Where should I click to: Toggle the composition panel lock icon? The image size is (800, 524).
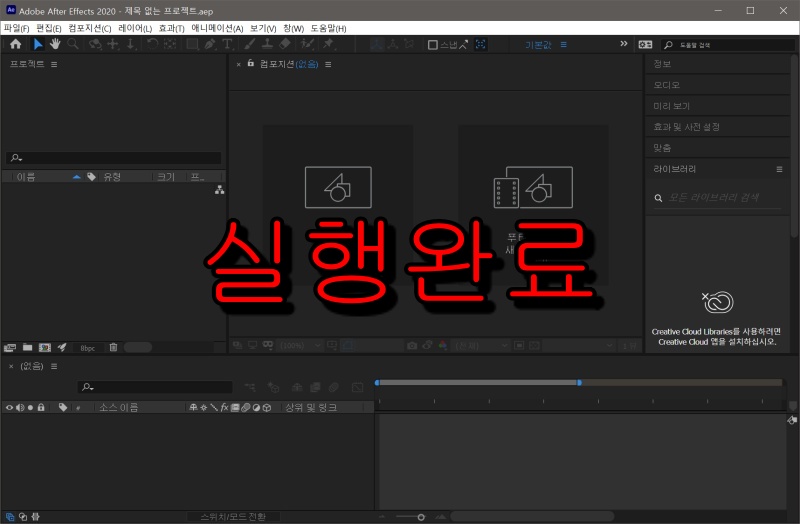[251, 63]
